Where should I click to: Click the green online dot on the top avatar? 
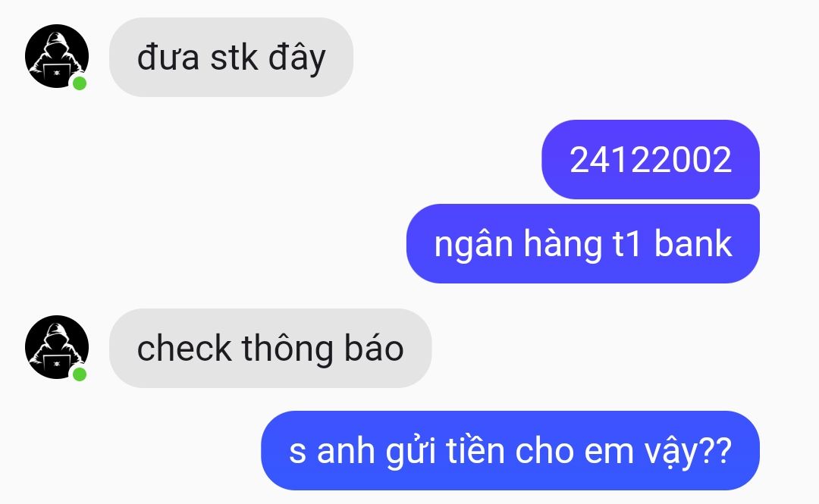pos(80,83)
